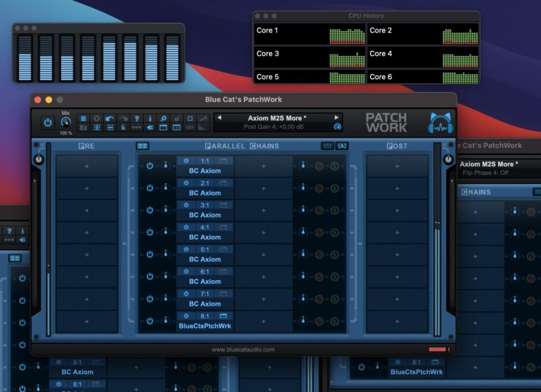
Task: Click the round automation icon beside Post Gain
Action: pyautogui.click(x=337, y=127)
